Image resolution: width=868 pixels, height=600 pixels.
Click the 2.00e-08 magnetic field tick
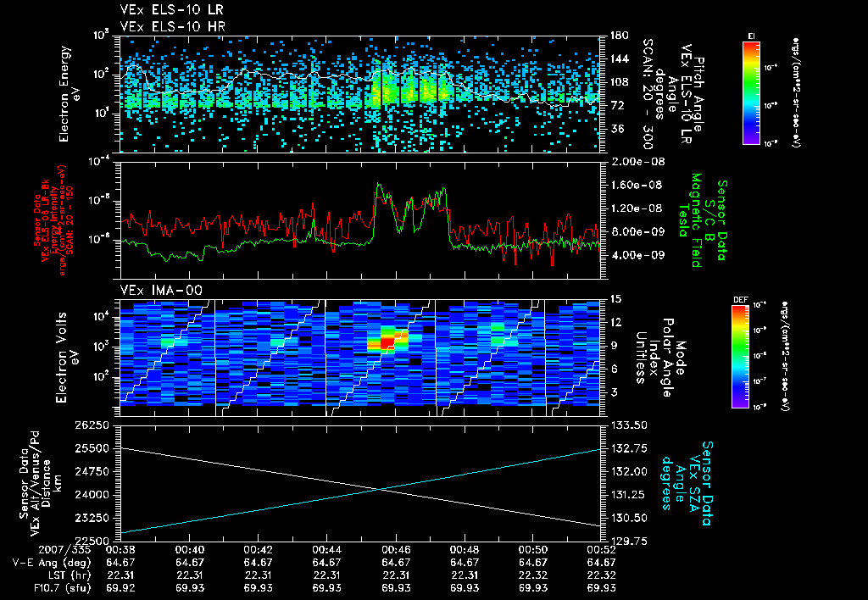[x=637, y=162]
